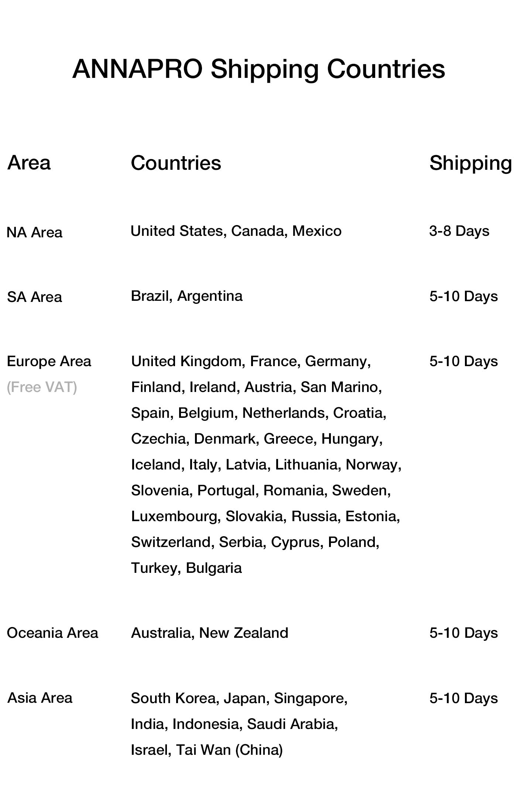
Task: Click the Shipping column header
Action: coord(470,163)
